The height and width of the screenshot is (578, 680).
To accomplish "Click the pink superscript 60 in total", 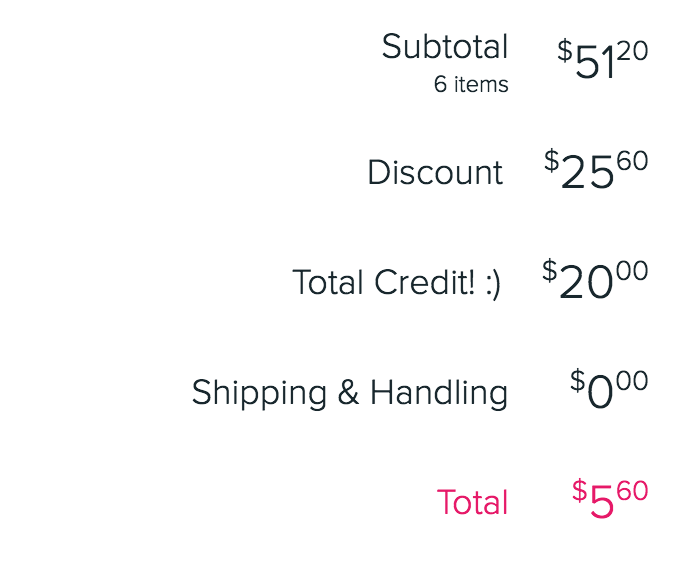I will pyautogui.click(x=632, y=491).
